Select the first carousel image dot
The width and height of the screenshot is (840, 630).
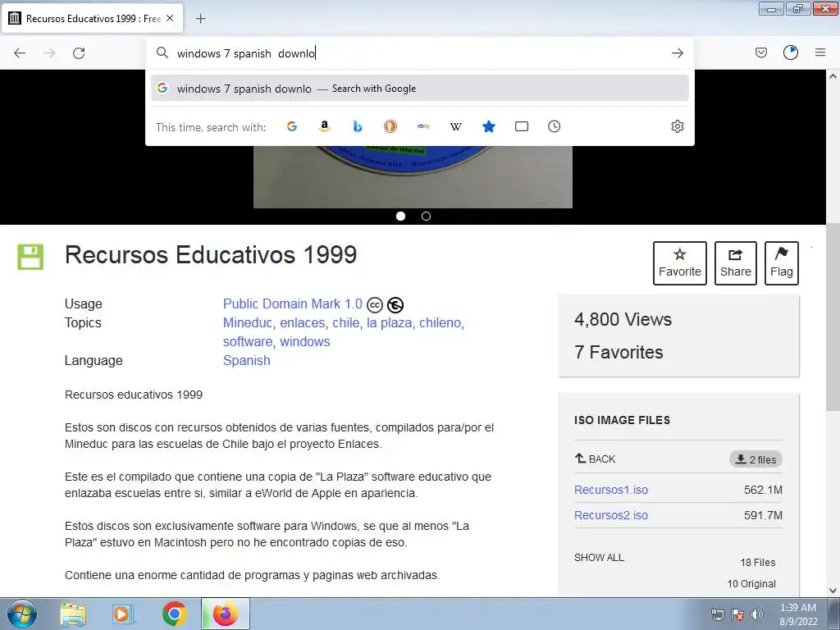400,216
